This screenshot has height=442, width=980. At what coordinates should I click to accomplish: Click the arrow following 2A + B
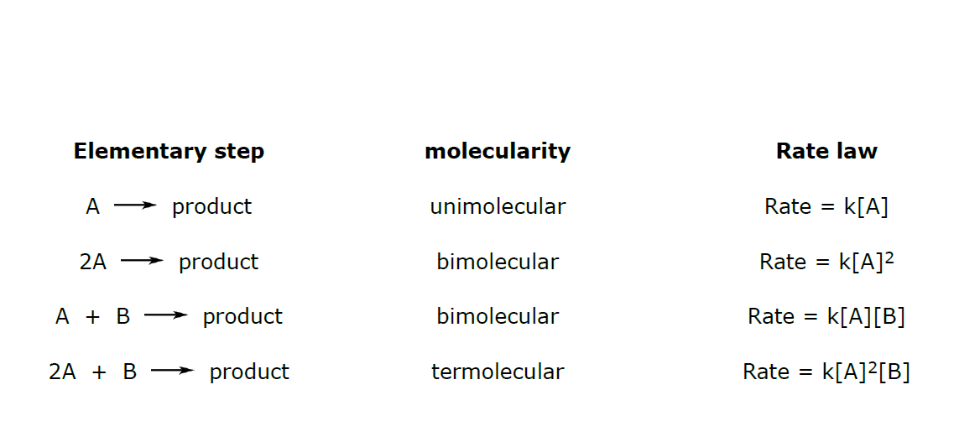click(x=172, y=372)
